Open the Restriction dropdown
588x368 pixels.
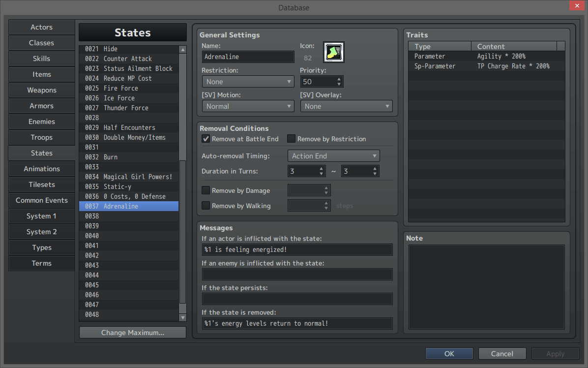[248, 82]
